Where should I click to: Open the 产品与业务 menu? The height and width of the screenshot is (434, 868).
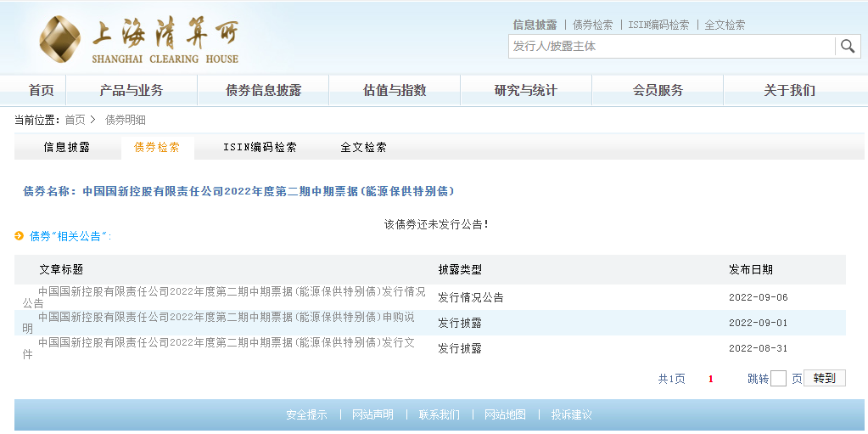pos(132,91)
